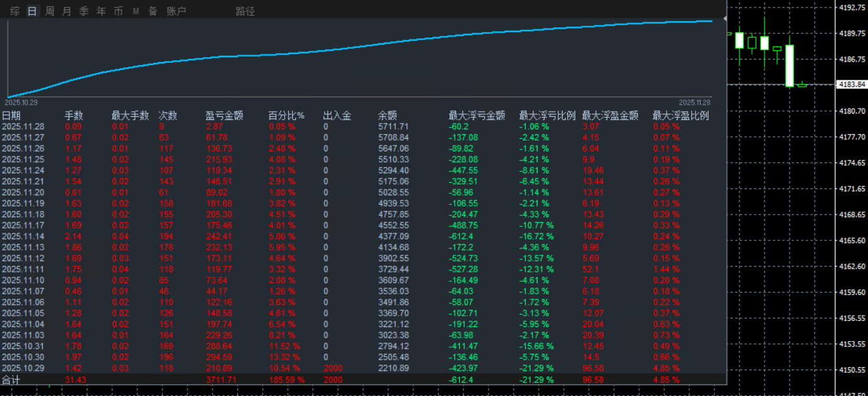
Task: Click the price axis label 4171.65
Action: click(853, 188)
